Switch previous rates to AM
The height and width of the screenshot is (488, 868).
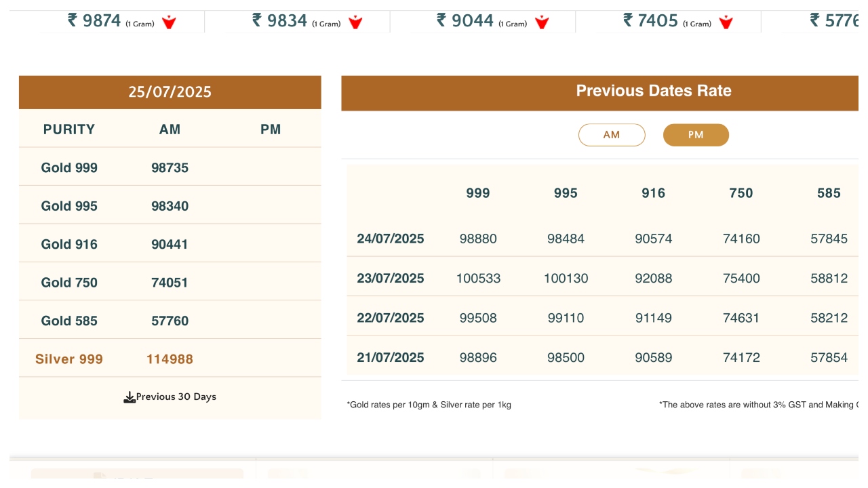click(x=611, y=135)
